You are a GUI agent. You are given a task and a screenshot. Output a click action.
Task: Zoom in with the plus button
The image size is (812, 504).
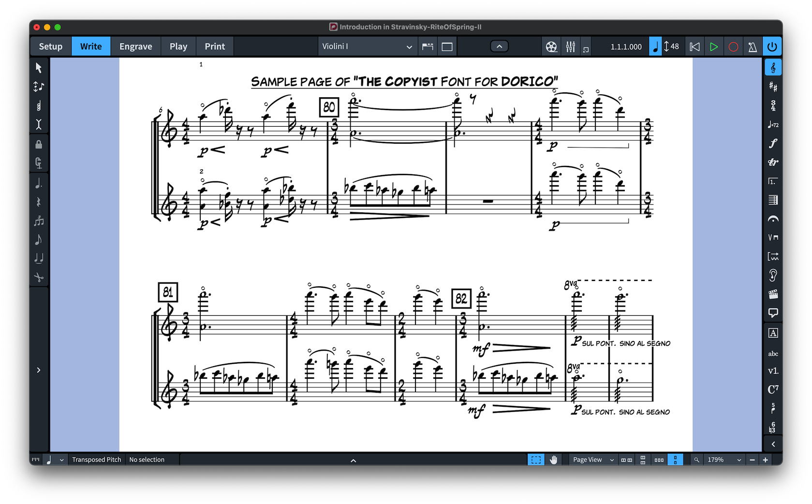coord(765,460)
